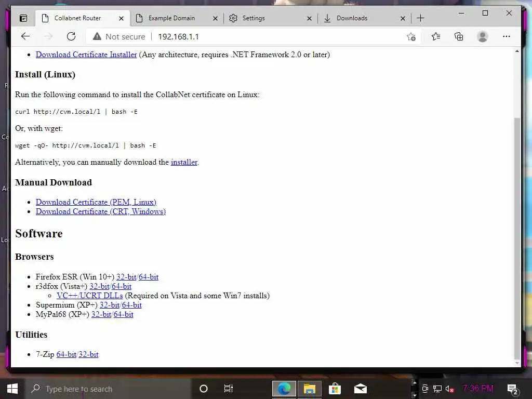Open the Meet Now tray icon
532x399 pixels.
click(425, 389)
